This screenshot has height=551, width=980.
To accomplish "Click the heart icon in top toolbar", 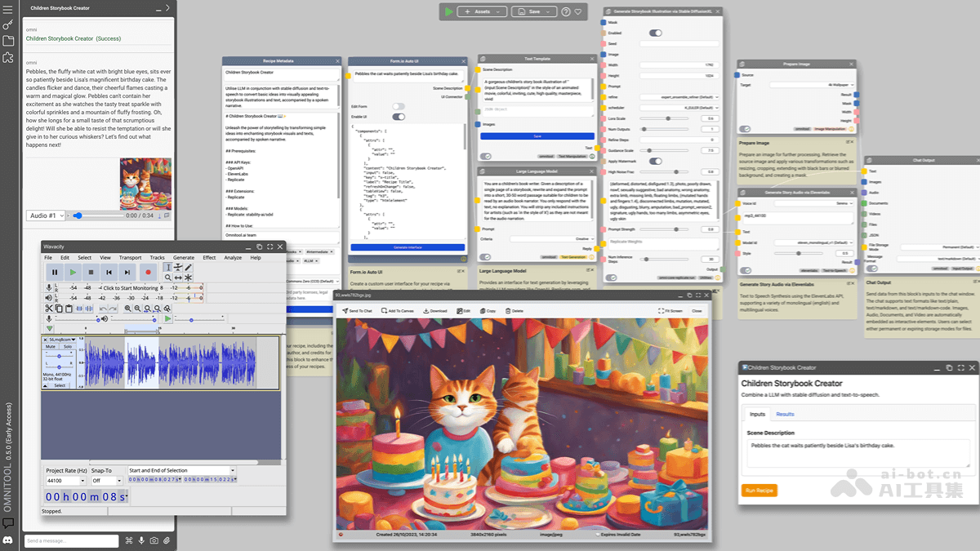I will click(578, 12).
